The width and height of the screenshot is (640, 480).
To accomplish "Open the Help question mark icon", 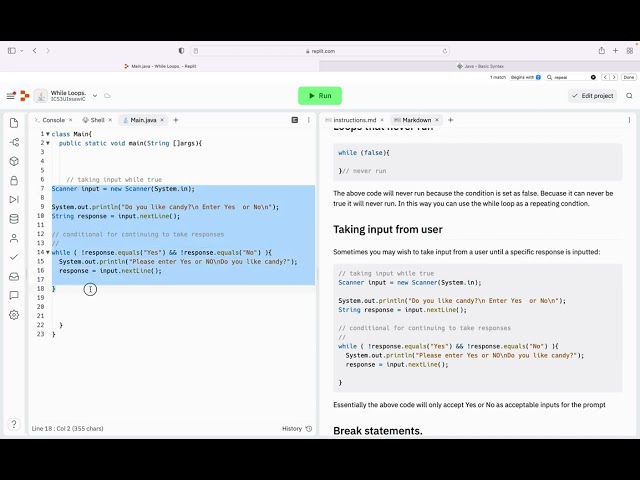I will 14,424.
